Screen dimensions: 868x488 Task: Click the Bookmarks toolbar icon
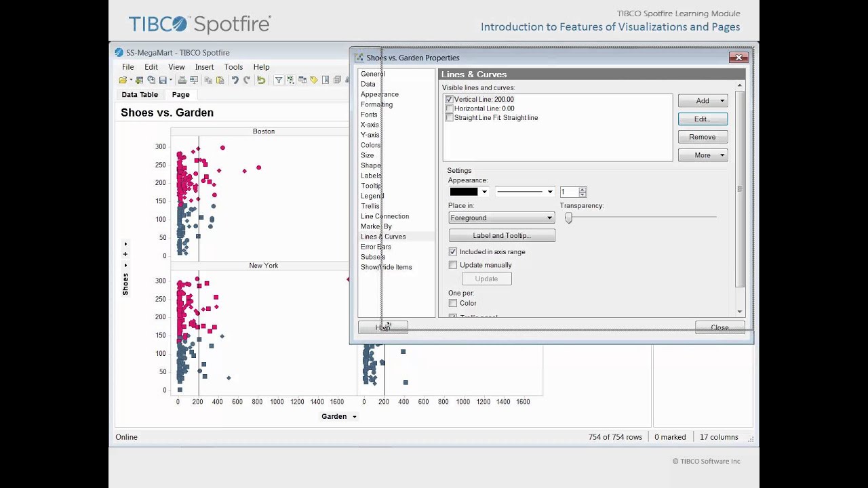325,80
